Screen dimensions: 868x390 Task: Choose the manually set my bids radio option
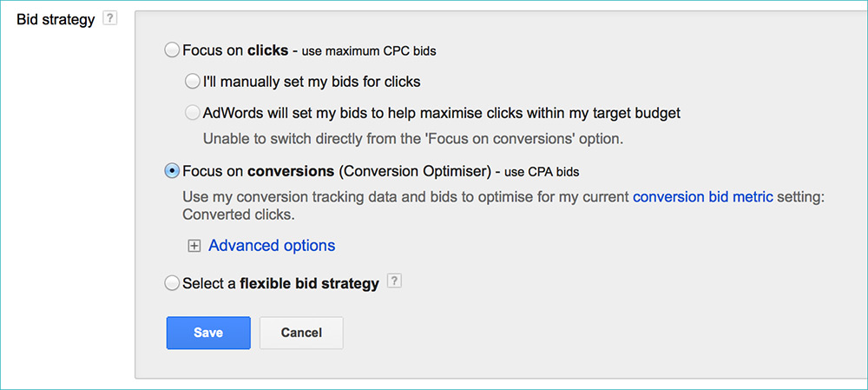coord(192,82)
